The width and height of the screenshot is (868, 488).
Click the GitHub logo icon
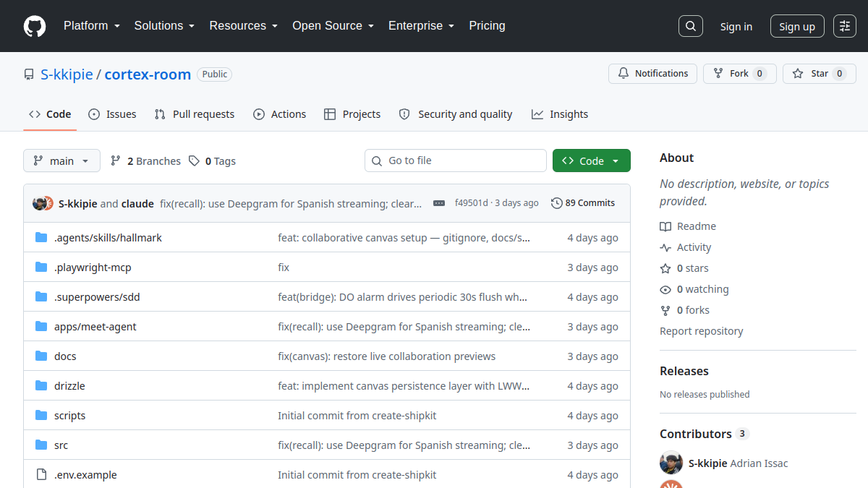[x=35, y=26]
